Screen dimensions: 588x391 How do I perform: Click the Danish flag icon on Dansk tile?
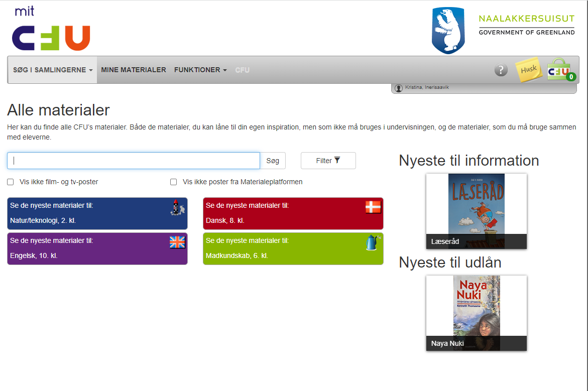point(373,207)
